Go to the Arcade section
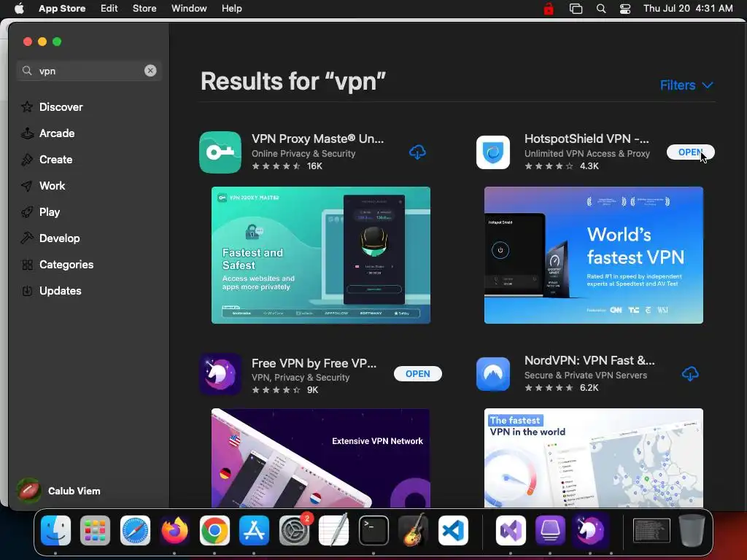 [47, 133]
